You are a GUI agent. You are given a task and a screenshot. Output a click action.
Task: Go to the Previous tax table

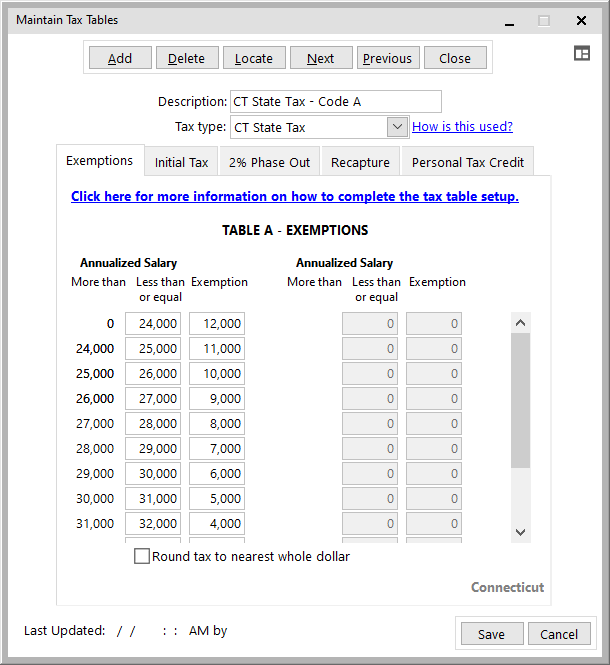(x=387, y=58)
